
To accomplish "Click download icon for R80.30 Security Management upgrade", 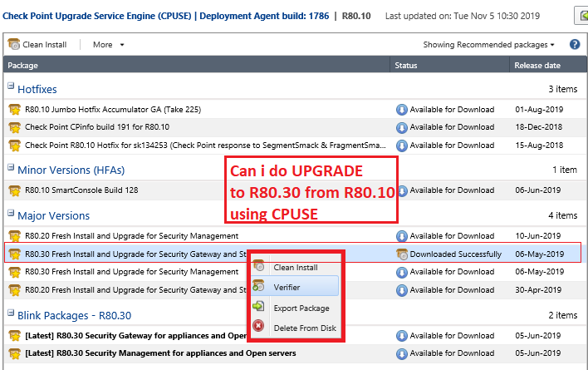I will [x=402, y=272].
